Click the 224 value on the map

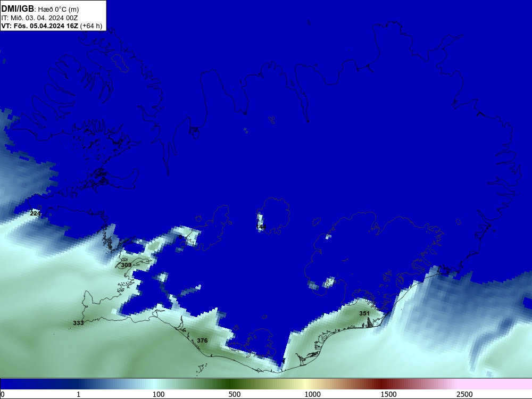click(x=35, y=213)
